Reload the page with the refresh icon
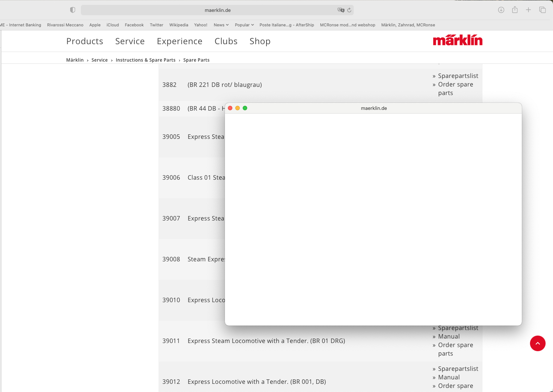This screenshot has height=392, width=553. click(349, 10)
